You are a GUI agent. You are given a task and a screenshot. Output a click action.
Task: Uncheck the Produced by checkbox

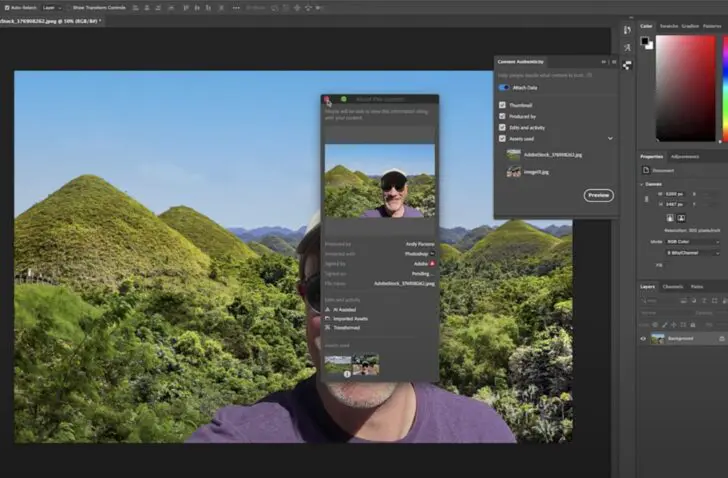[x=502, y=116]
